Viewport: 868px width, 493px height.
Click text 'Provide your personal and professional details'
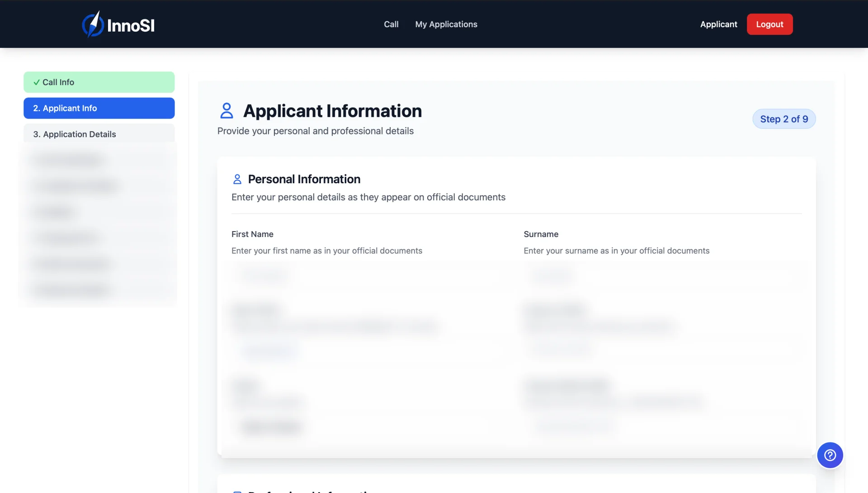(315, 131)
